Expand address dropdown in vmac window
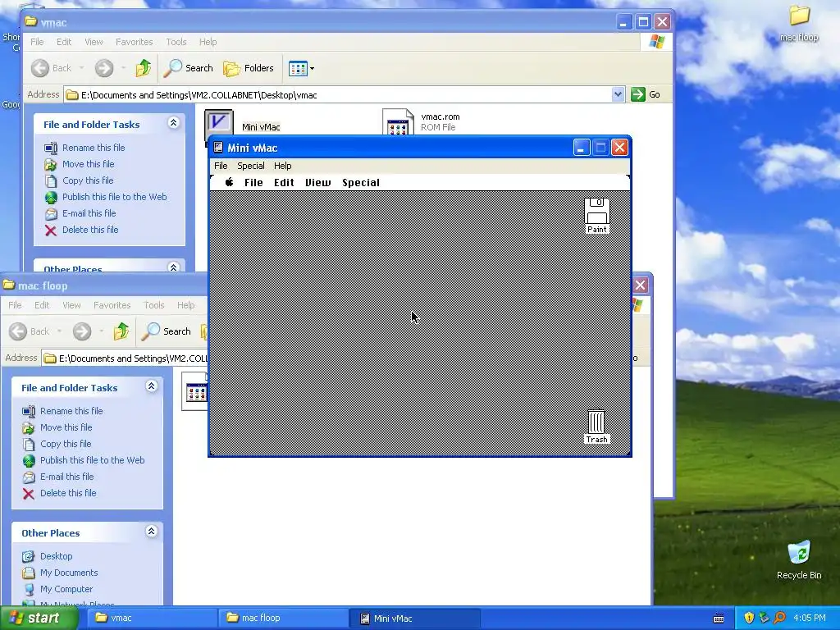Viewport: 840px width, 630px height. click(618, 95)
